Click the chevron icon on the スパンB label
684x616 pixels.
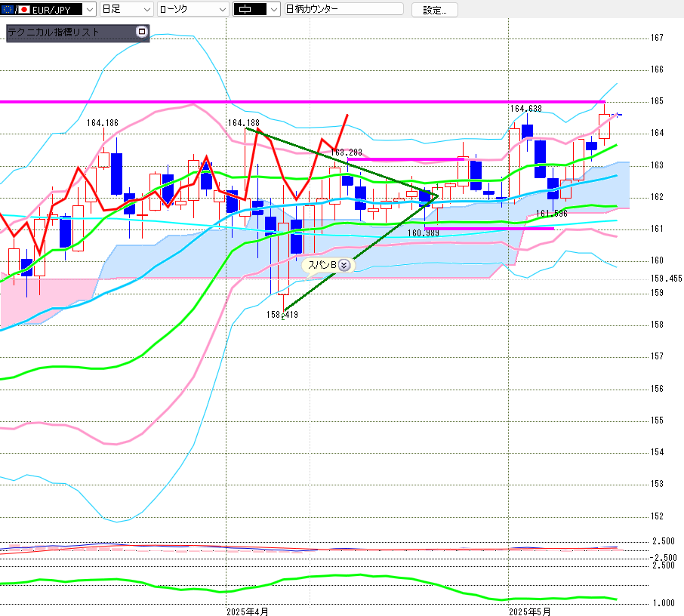[x=344, y=265]
